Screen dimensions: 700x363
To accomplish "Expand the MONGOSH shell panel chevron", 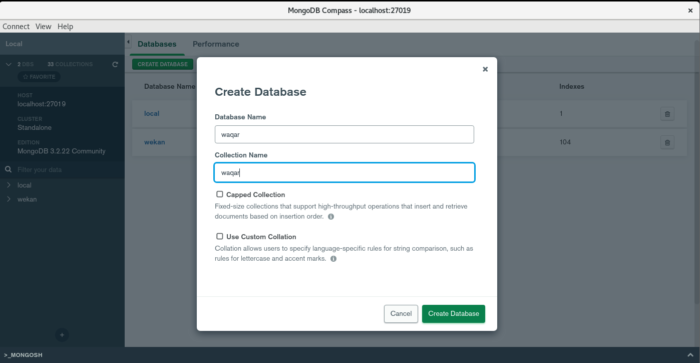I will coord(690,355).
